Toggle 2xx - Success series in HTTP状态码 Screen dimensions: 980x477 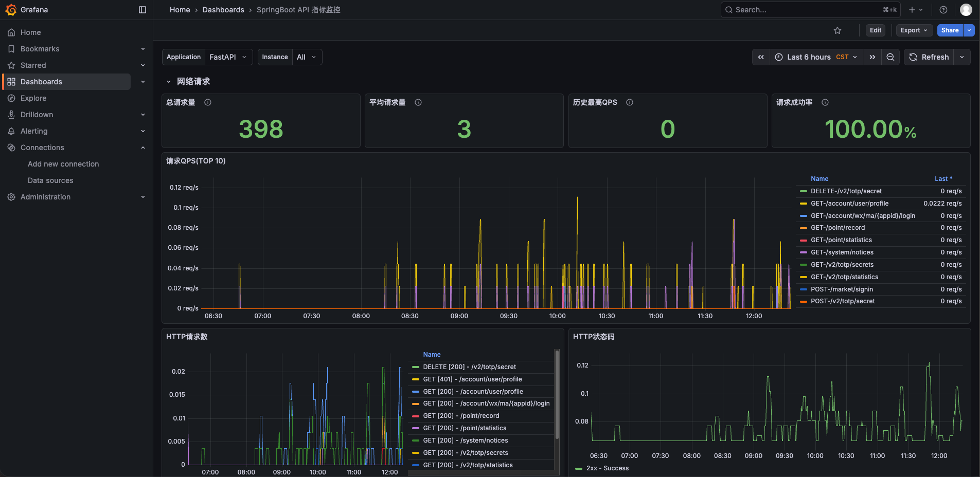608,468
